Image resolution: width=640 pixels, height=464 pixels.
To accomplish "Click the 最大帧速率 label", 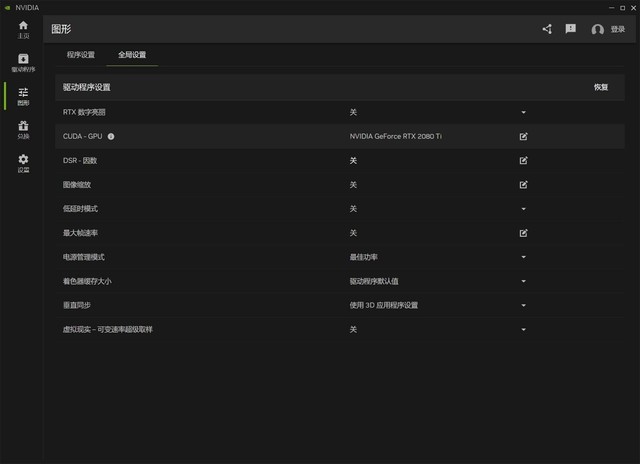I will click(x=80, y=233).
